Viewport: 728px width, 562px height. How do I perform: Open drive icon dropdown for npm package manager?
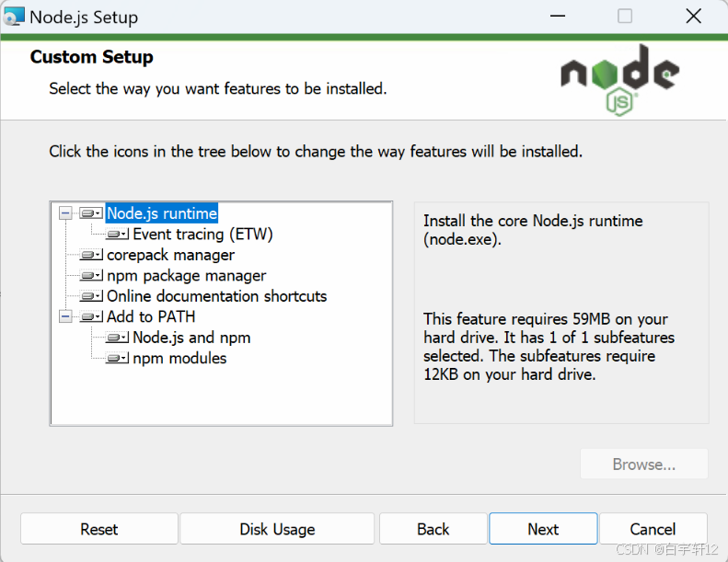pos(91,275)
